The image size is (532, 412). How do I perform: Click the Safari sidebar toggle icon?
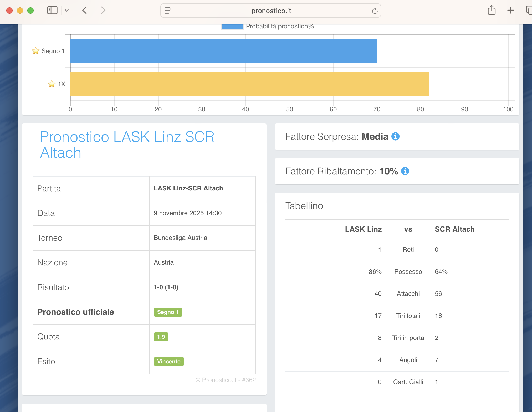pos(52,11)
